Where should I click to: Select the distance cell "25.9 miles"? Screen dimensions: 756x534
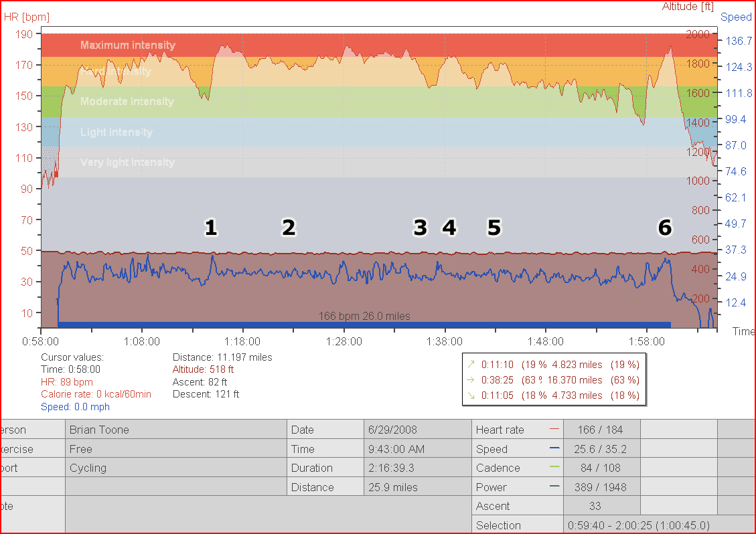pos(418,486)
